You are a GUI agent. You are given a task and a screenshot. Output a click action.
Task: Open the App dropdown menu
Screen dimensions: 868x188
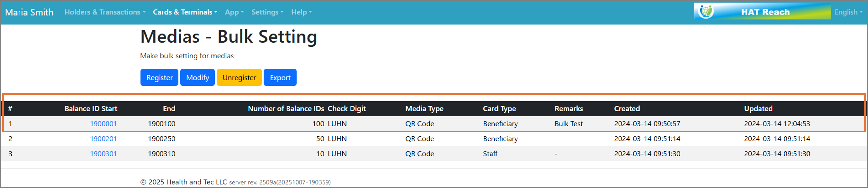pos(234,12)
